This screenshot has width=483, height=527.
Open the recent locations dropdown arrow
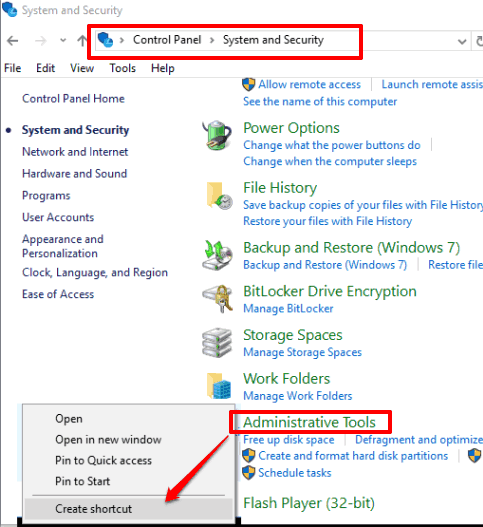coord(63,41)
